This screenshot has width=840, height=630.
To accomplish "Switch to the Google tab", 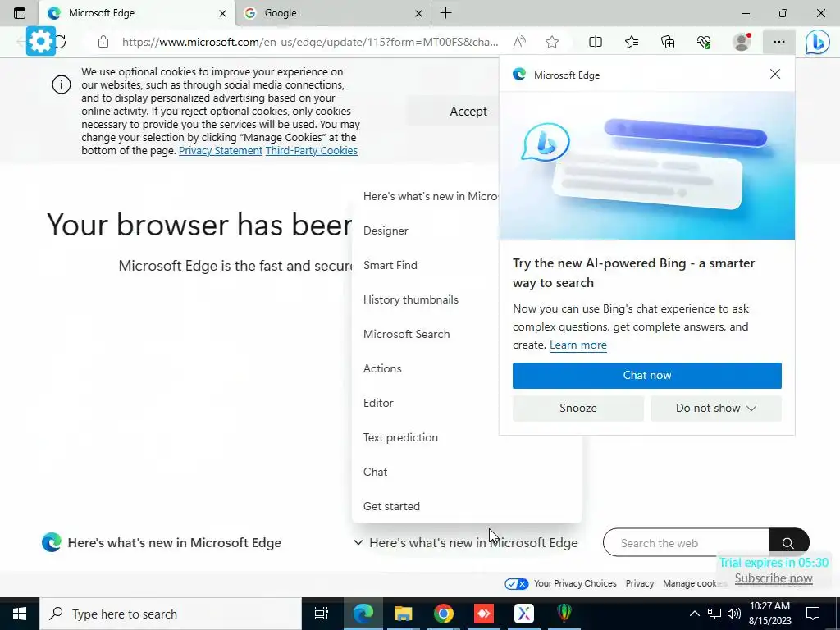I will 333,13.
